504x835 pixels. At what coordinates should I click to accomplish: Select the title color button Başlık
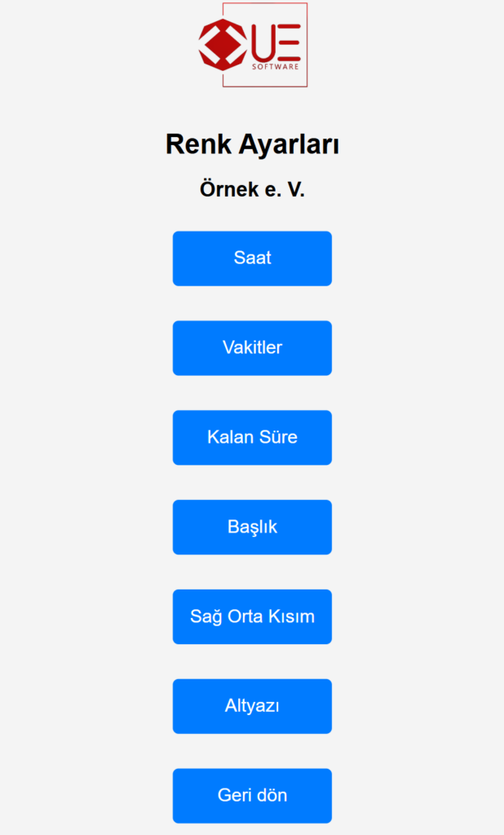(252, 527)
